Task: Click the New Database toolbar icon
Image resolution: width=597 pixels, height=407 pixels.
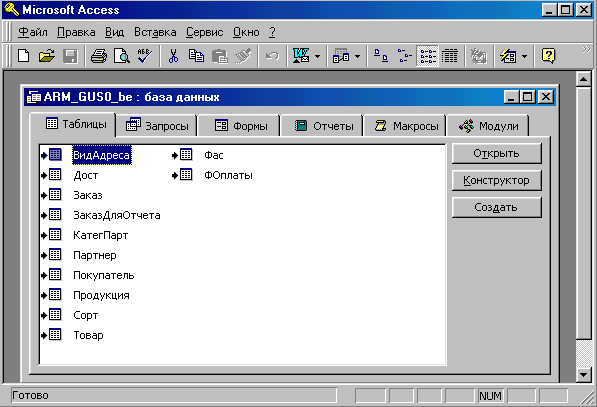Action: [24, 56]
